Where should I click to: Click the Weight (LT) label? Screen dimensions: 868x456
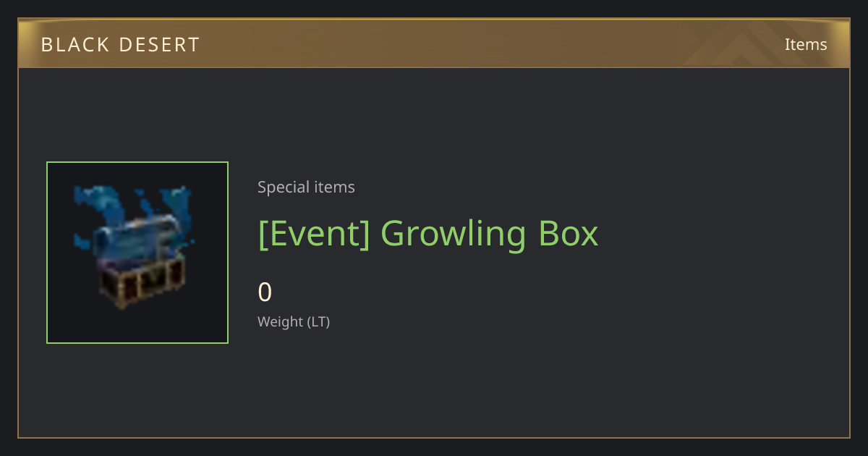point(294,322)
